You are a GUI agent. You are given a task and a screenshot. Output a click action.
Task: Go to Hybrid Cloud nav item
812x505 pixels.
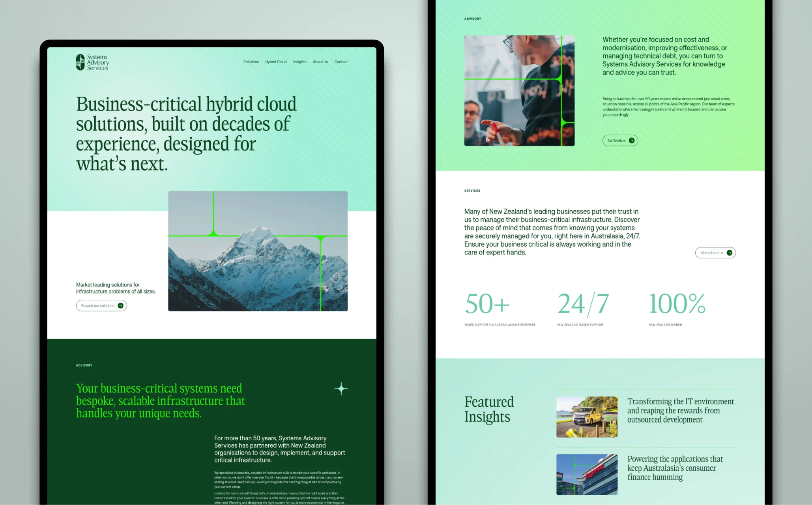tap(276, 62)
